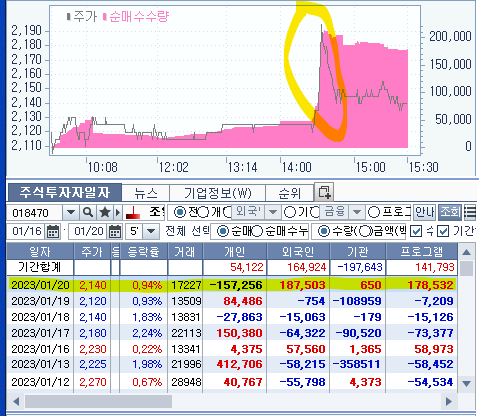Expand the 5' interval dropdown
The image size is (479, 416).
point(151,231)
